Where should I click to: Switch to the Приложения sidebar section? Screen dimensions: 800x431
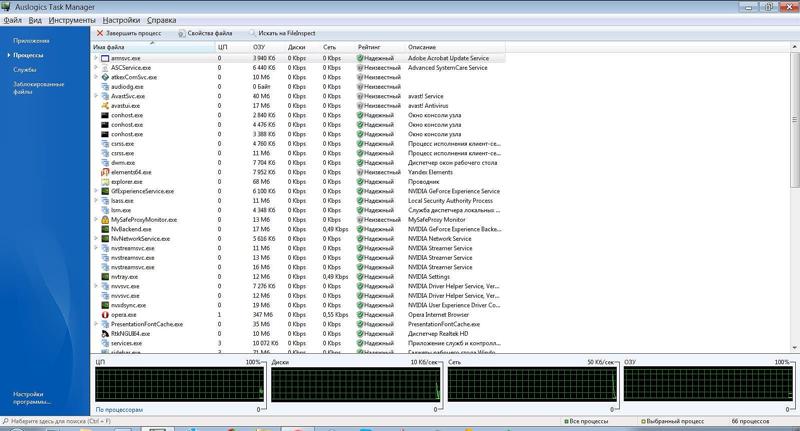pyautogui.click(x=32, y=41)
